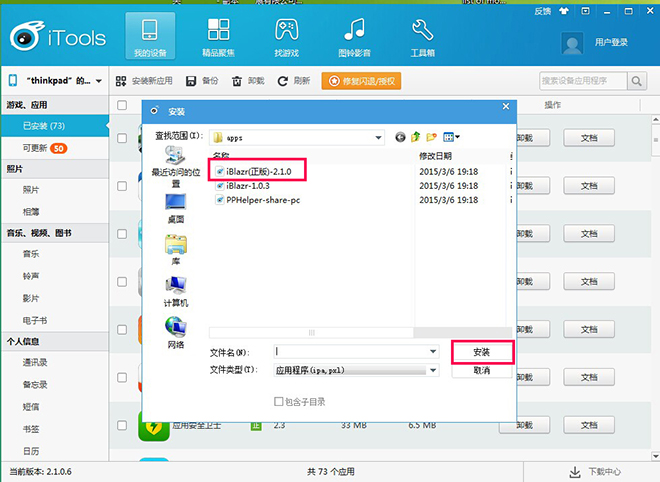Open the ringtones and media music icon
The height and width of the screenshot is (482, 660).
(x=354, y=29)
